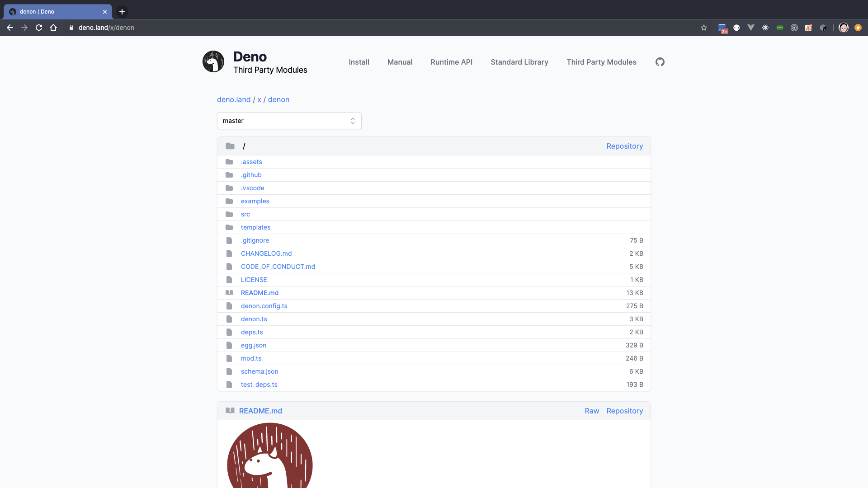Screen dimensions: 868x488
Task: Reload the page
Action: (x=39, y=28)
